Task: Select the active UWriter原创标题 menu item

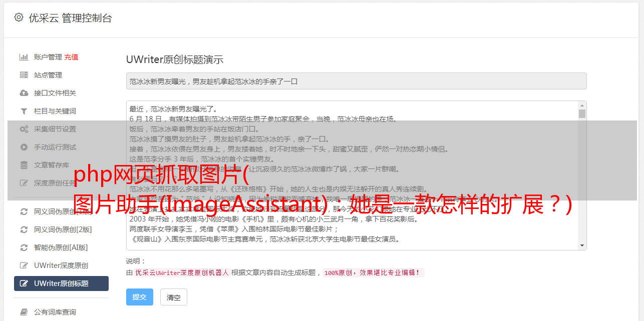Action: click(61, 283)
